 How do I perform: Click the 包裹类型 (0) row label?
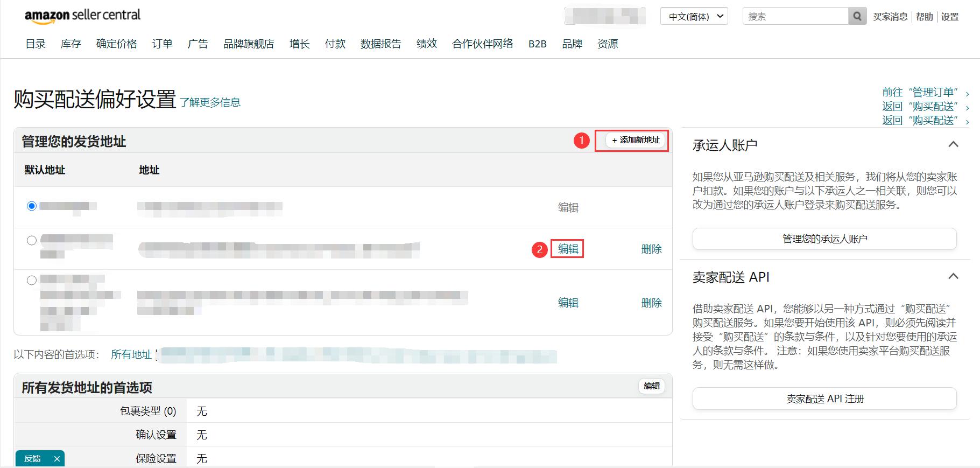148,411
